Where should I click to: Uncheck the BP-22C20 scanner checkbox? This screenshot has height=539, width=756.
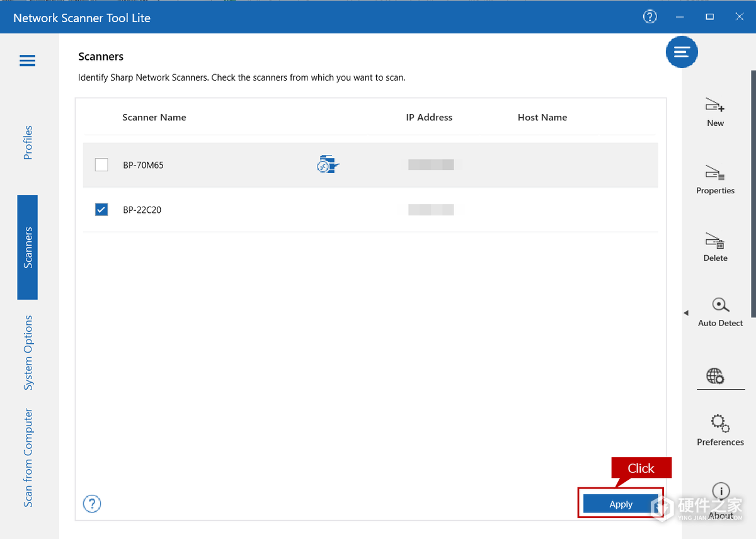pyautogui.click(x=101, y=210)
